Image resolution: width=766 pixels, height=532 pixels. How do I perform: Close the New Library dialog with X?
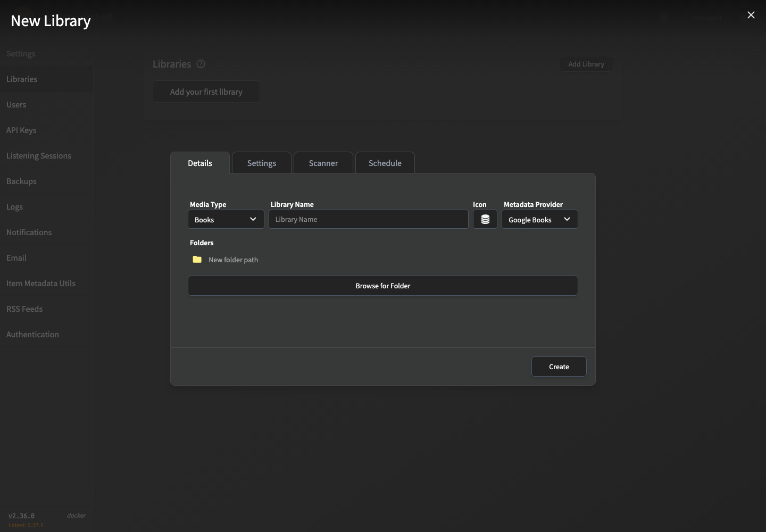pyautogui.click(x=751, y=15)
